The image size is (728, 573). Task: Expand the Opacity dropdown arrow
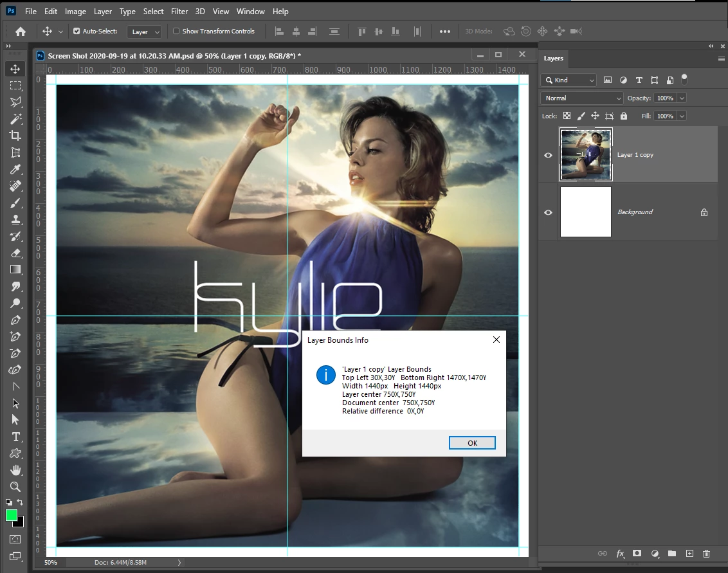coord(682,98)
